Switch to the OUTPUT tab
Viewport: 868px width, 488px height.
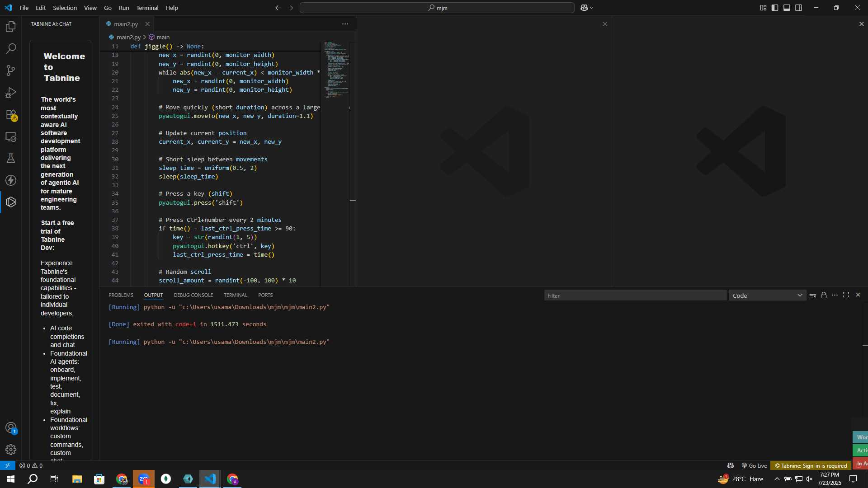coord(153,295)
